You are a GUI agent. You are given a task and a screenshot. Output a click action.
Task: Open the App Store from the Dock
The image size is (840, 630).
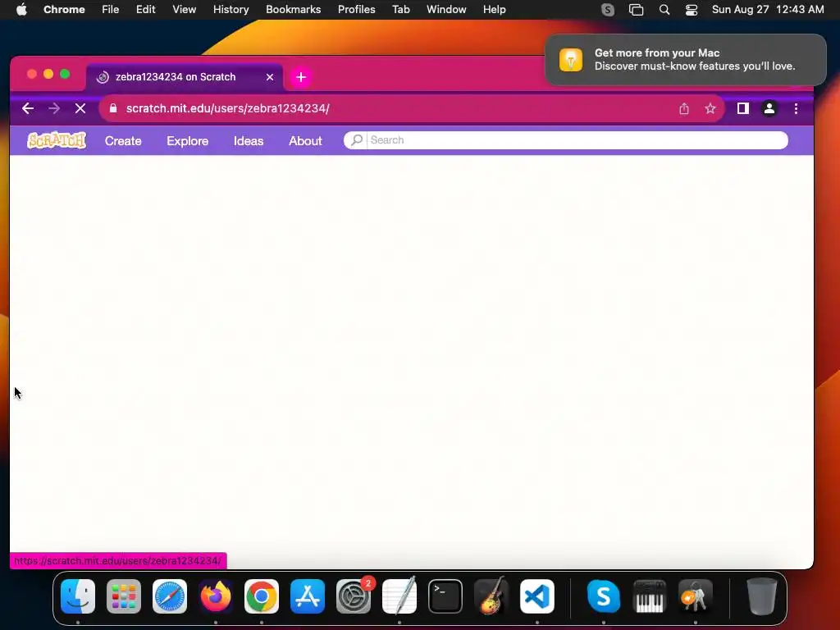click(308, 596)
